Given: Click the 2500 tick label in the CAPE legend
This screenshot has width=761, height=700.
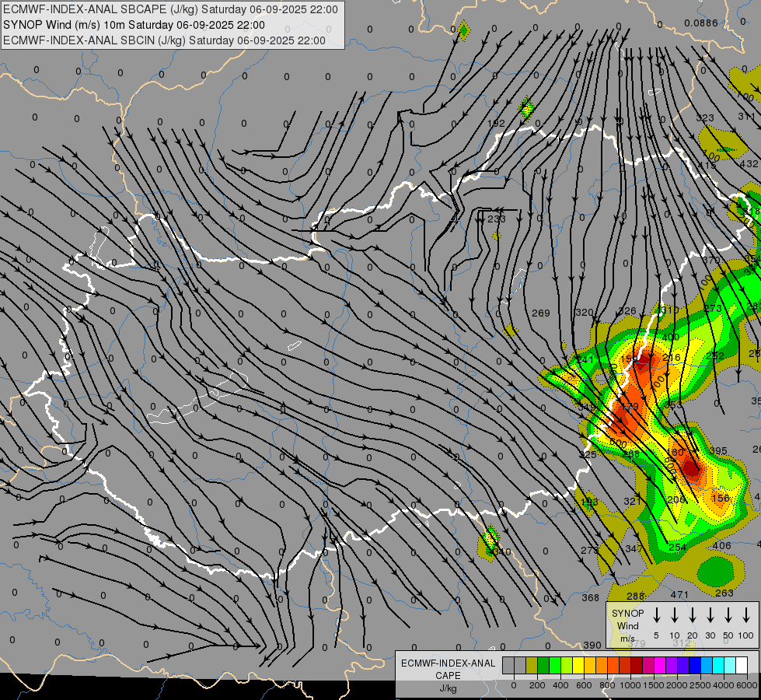Looking at the screenshot, I should point(700,685).
